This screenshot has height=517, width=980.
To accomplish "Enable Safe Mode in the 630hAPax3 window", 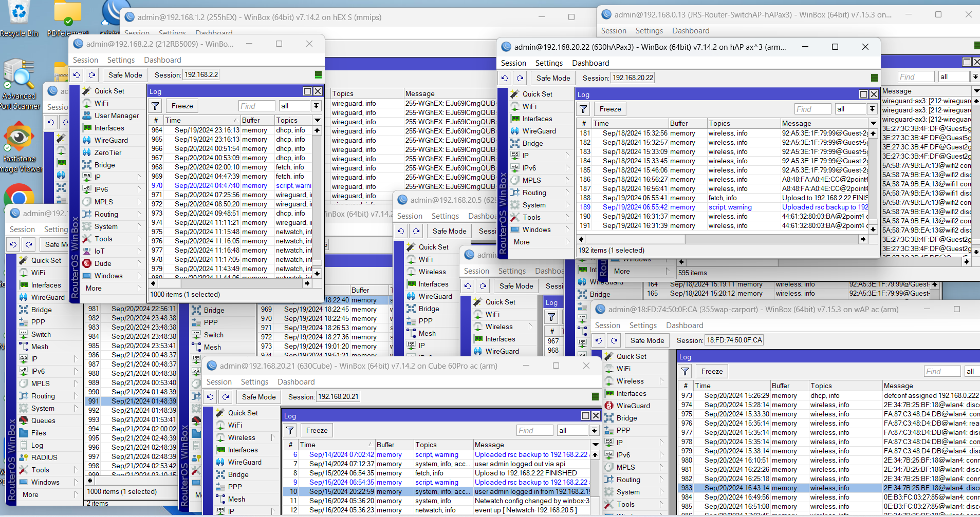I will pyautogui.click(x=553, y=78).
